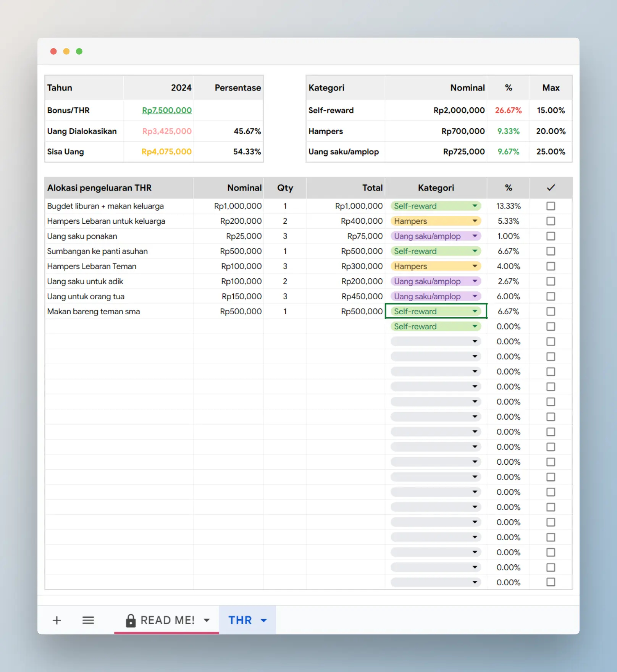The image size is (617, 672).
Task: Click the Total cell Rp75,000
Action: (346, 236)
